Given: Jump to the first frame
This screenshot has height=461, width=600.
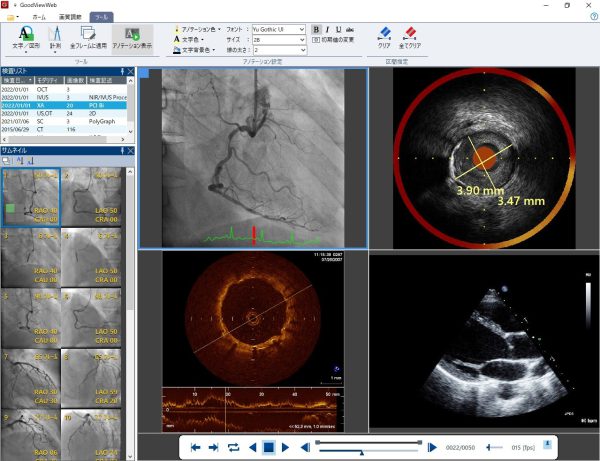Looking at the screenshot, I should 196,447.
